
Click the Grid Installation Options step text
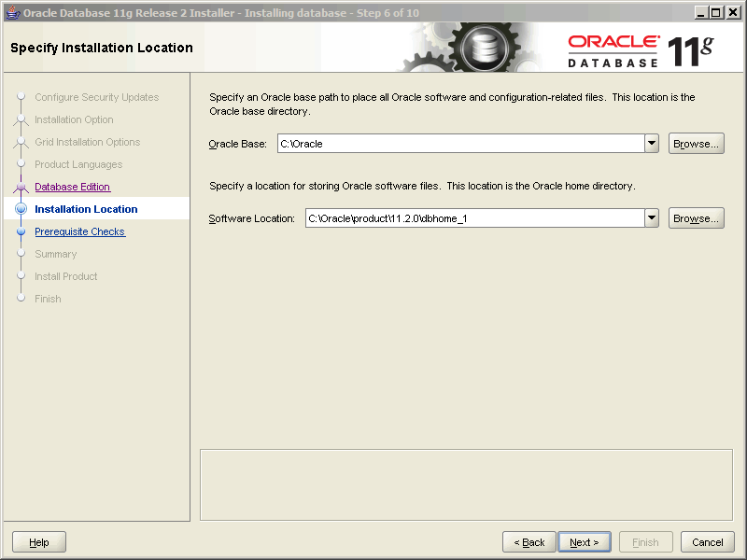[87, 142]
